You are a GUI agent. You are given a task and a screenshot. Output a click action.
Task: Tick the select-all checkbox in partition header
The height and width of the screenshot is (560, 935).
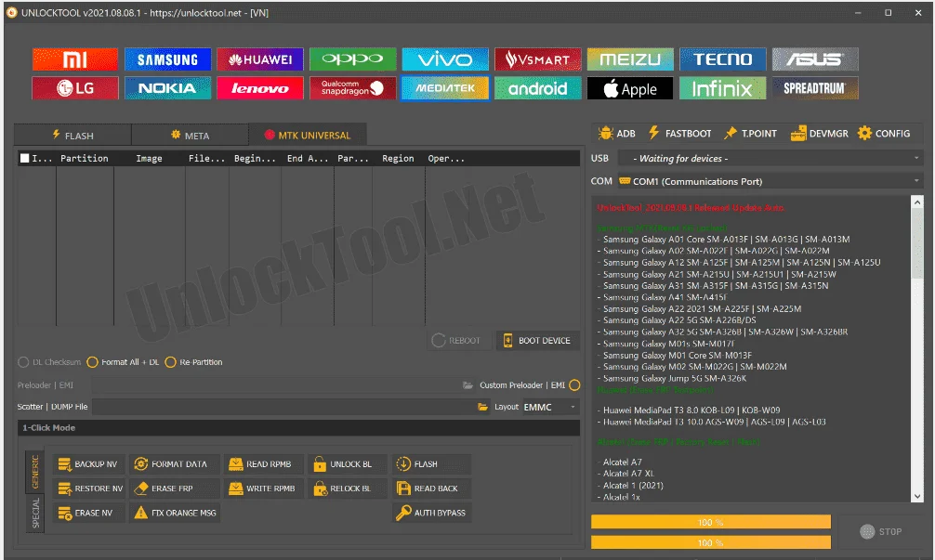24,158
